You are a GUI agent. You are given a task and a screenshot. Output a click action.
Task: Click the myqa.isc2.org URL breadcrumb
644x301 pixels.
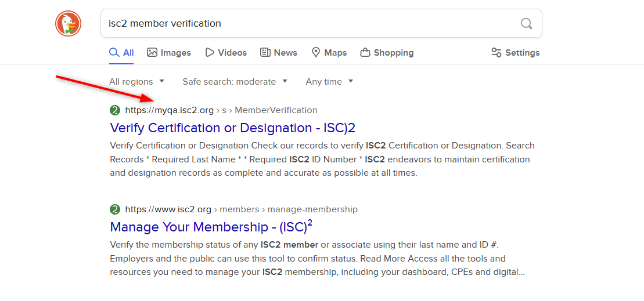click(x=221, y=110)
